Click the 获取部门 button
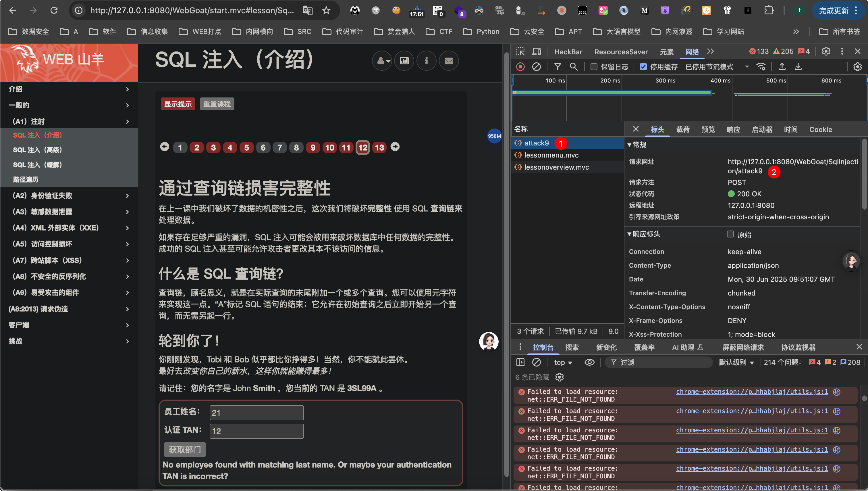 [x=185, y=450]
